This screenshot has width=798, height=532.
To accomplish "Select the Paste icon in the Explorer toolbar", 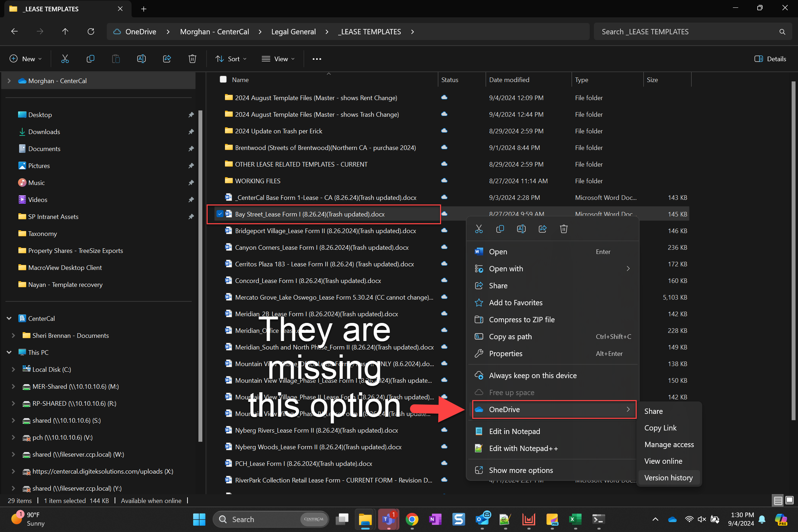I will point(116,59).
